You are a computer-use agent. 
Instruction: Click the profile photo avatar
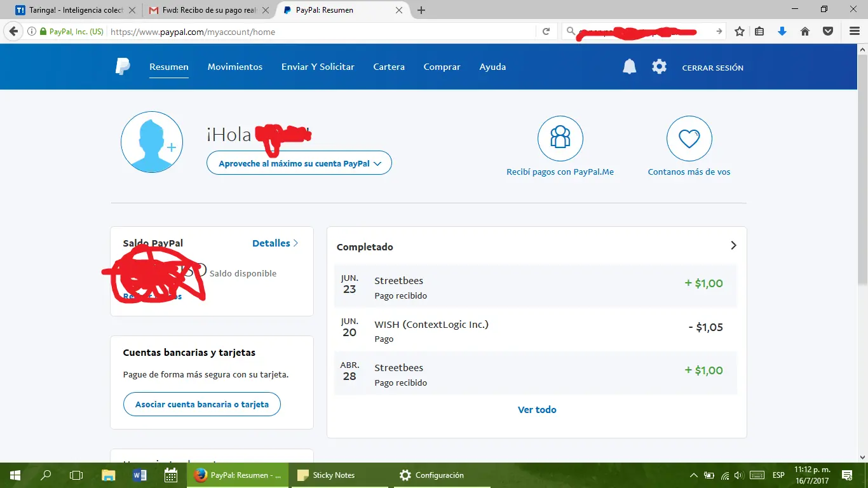coord(152,142)
